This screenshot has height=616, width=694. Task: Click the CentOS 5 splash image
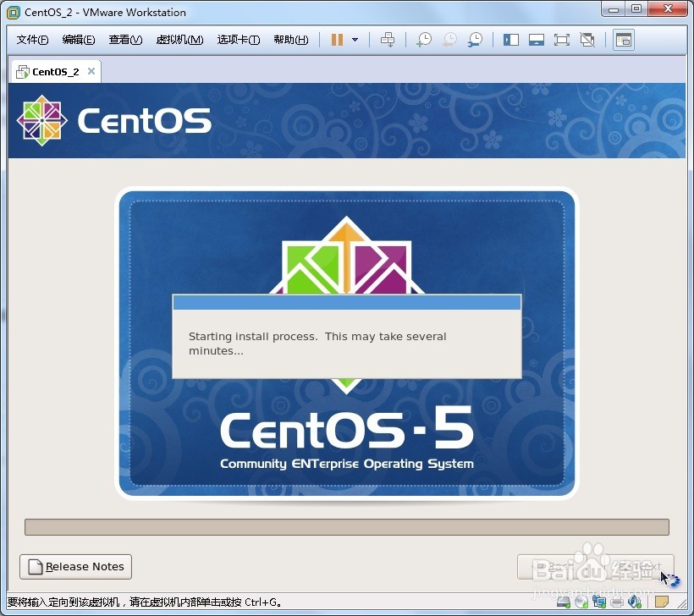[x=347, y=344]
